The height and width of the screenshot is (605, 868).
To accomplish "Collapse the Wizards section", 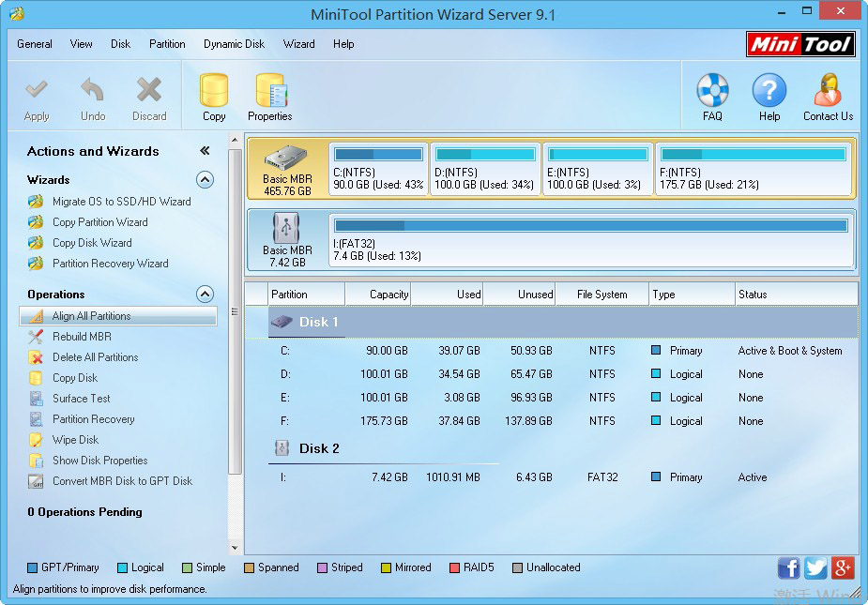I will (205, 180).
